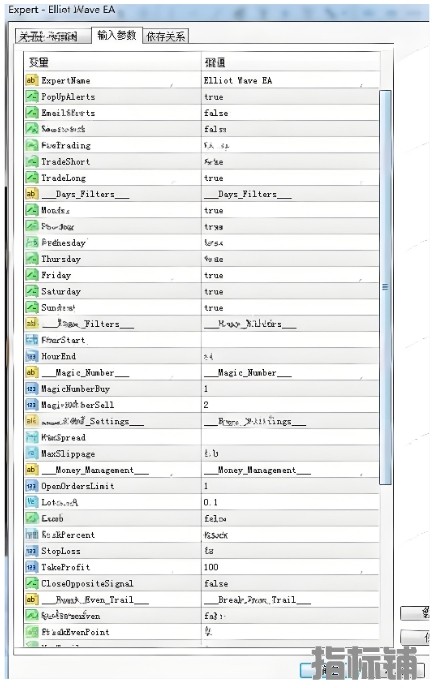Toggle the Saturday true value cell
The height and width of the screenshot is (688, 434).
tap(290, 291)
